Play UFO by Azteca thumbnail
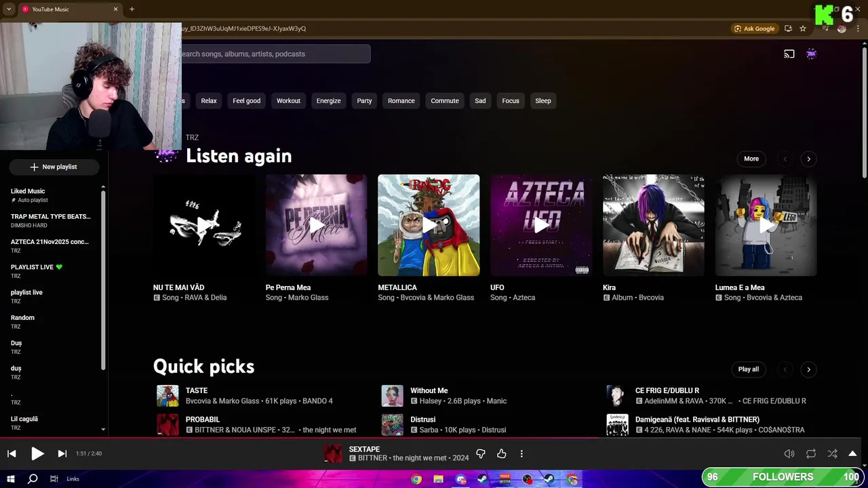The width and height of the screenshot is (868, 488). coord(541,225)
